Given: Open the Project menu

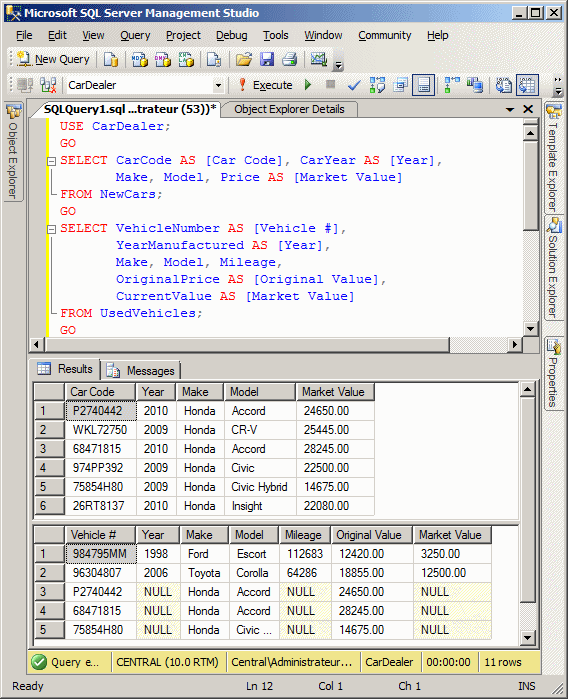Looking at the screenshot, I should click(x=183, y=35).
